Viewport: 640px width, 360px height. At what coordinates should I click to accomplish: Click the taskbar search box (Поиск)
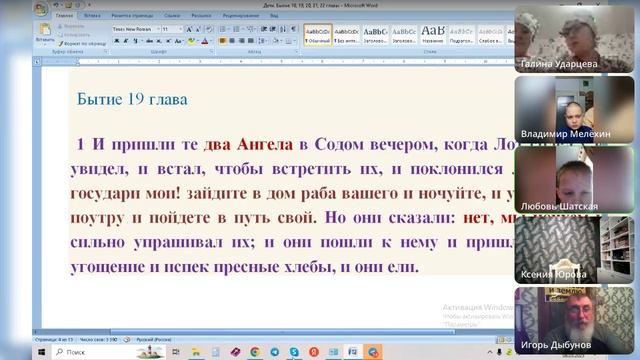click(x=109, y=352)
